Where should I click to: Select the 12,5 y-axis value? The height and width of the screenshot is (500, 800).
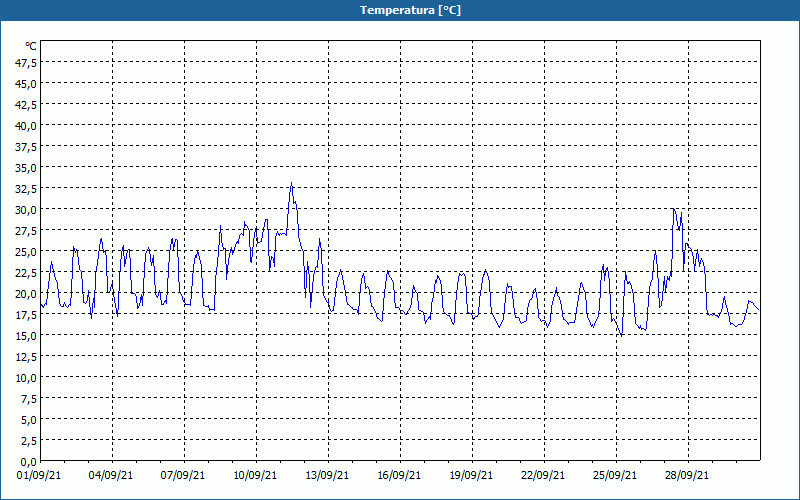tap(27, 357)
